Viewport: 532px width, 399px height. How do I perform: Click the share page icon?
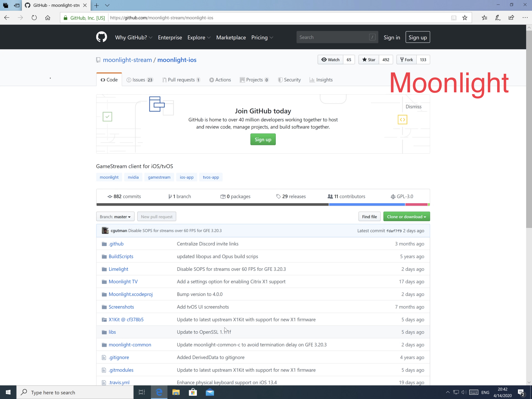tap(511, 18)
